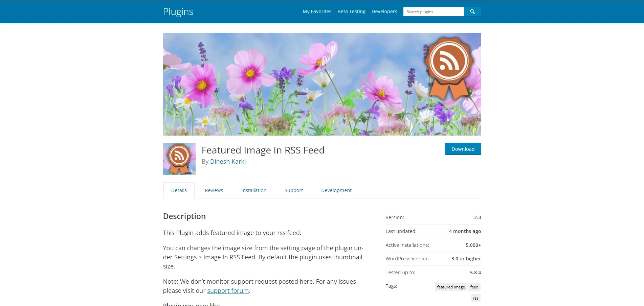Image resolution: width=644 pixels, height=306 pixels.
Task: Click the rss tag
Action: pyautogui.click(x=475, y=298)
